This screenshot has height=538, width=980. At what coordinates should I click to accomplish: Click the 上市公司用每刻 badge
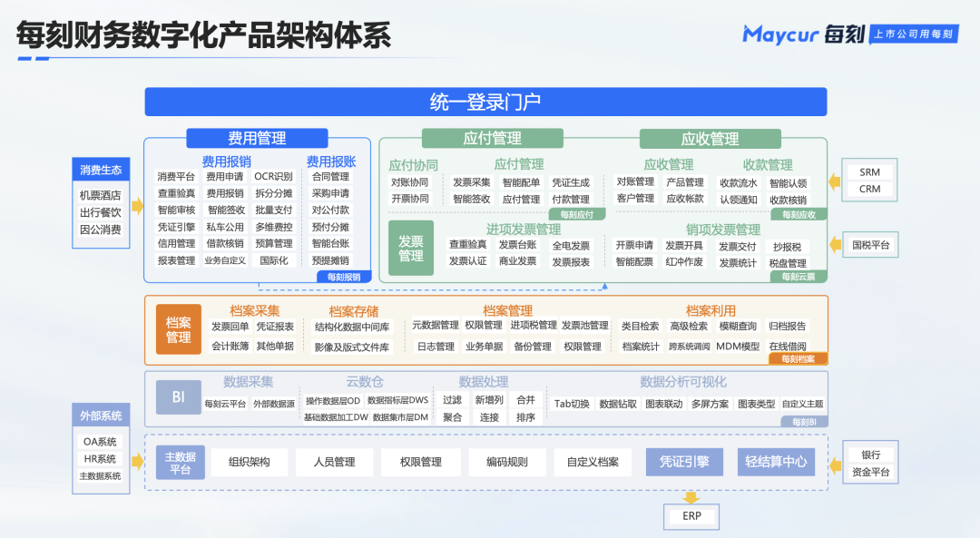tap(913, 34)
